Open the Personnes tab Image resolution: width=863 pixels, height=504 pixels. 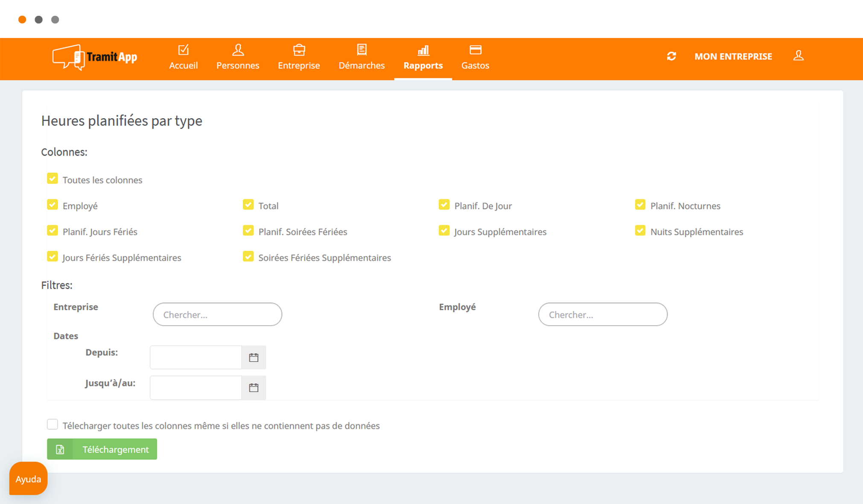click(238, 58)
